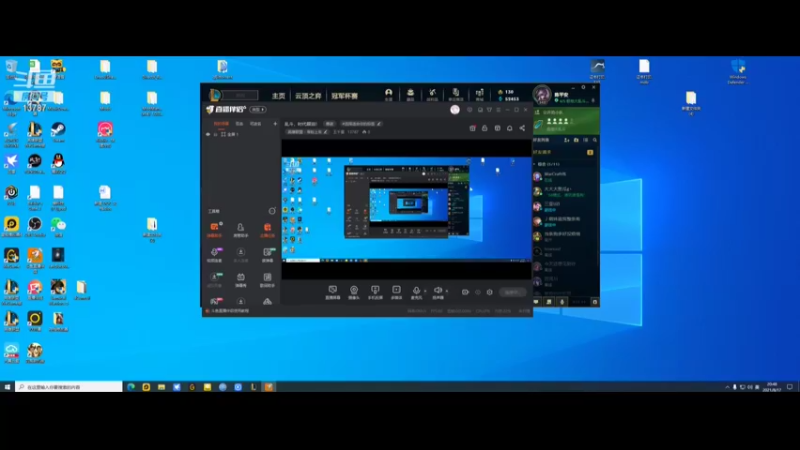This screenshot has height=450, width=800.
Task: Click the Windows taskbar search box
Action: point(69,387)
